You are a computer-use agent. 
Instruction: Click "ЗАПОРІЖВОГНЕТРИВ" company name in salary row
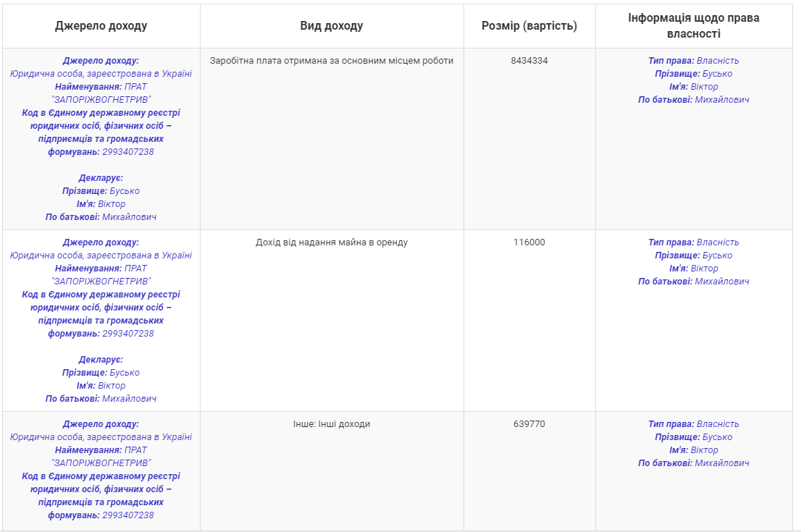pyautogui.click(x=101, y=100)
